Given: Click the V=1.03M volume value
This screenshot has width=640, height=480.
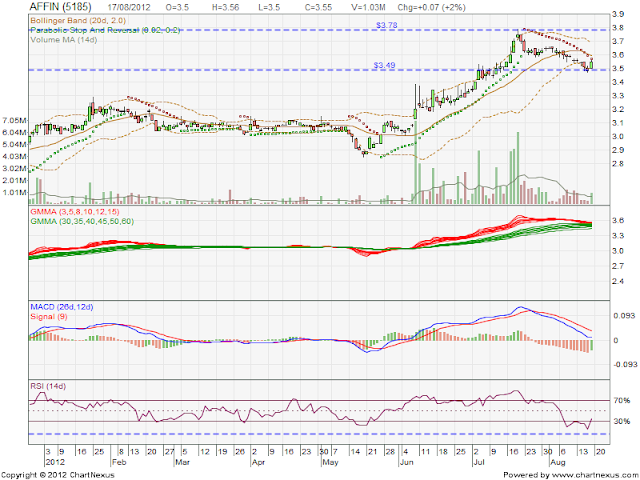Looking at the screenshot, I should click(x=368, y=7).
